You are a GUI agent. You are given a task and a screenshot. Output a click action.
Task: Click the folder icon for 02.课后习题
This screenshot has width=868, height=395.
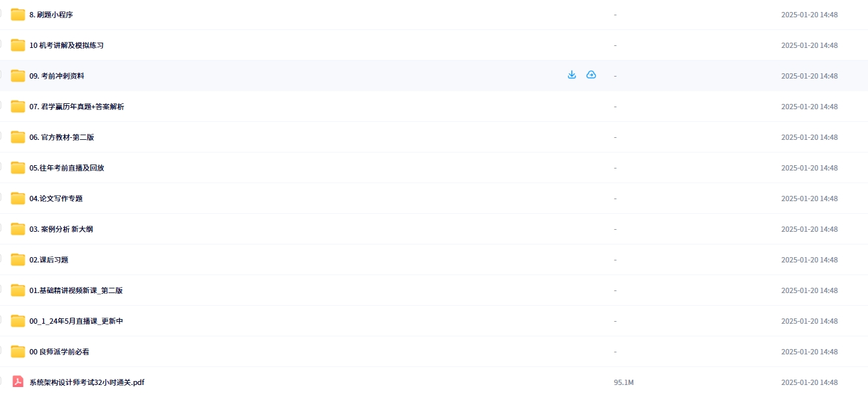tap(18, 260)
